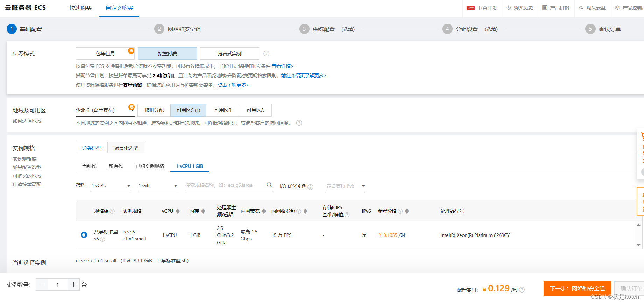Click the 产品价格 list icon

(545, 8)
